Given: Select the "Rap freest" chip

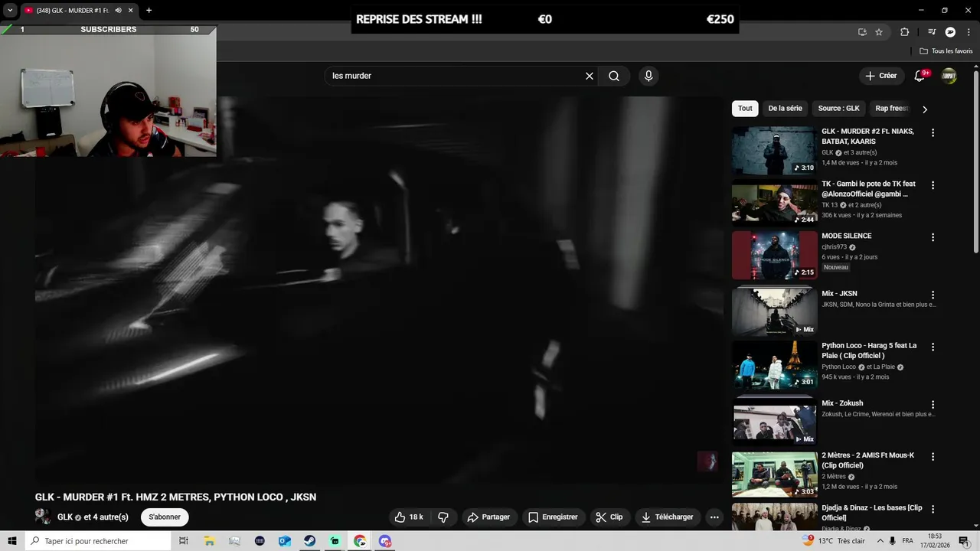Looking at the screenshot, I should coord(891,109).
